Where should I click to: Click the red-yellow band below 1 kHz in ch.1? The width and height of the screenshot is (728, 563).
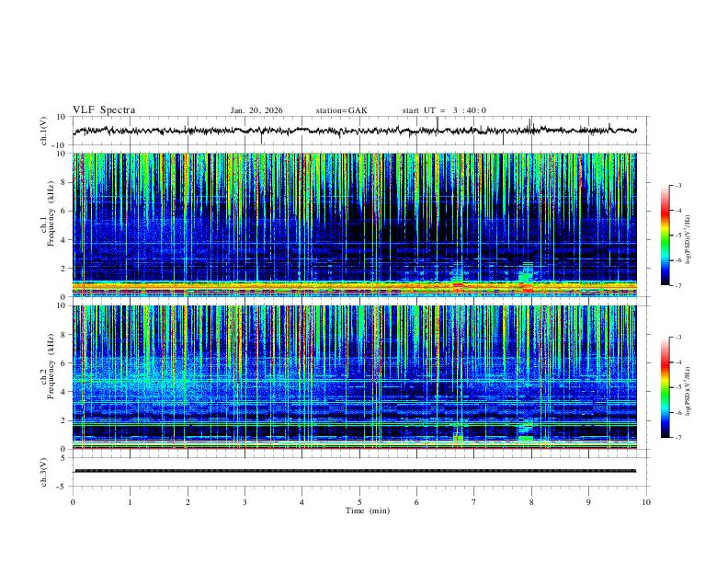[354, 288]
